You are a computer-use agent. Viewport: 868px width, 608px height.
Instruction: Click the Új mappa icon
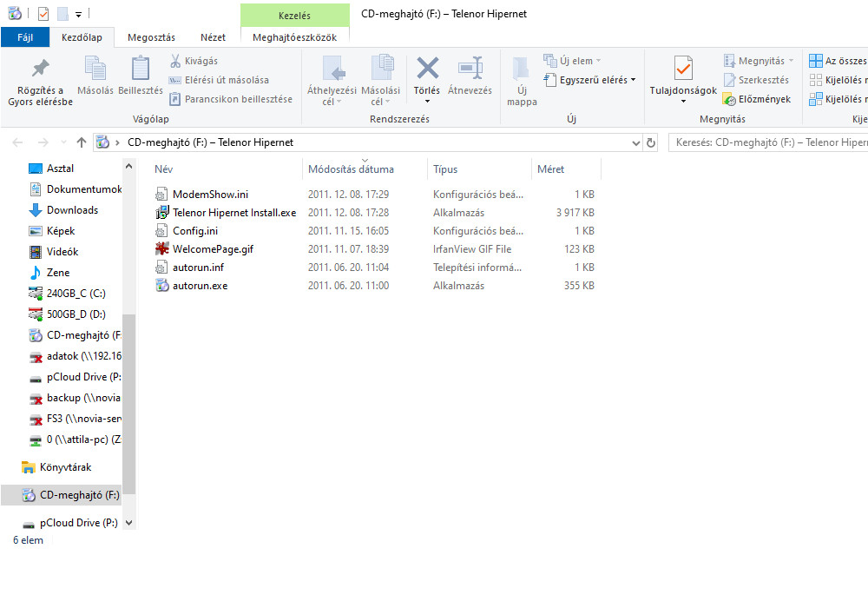click(520, 69)
